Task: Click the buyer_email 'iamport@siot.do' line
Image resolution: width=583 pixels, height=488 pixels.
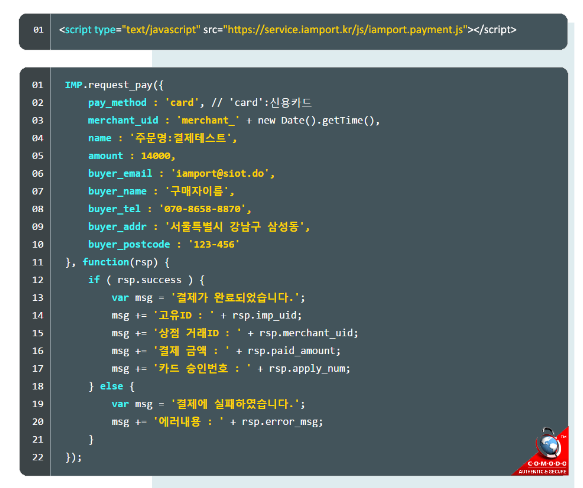Action: [181, 174]
